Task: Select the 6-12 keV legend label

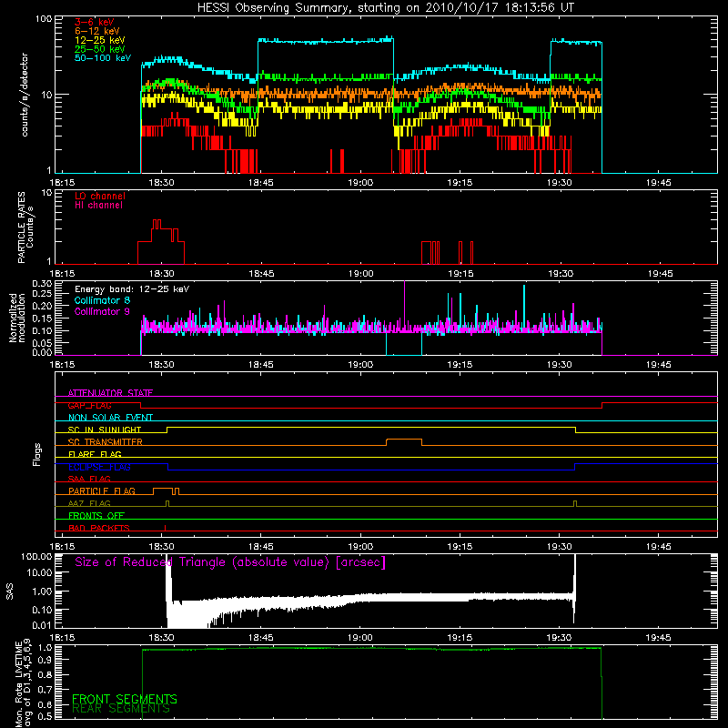Action: 97,31
